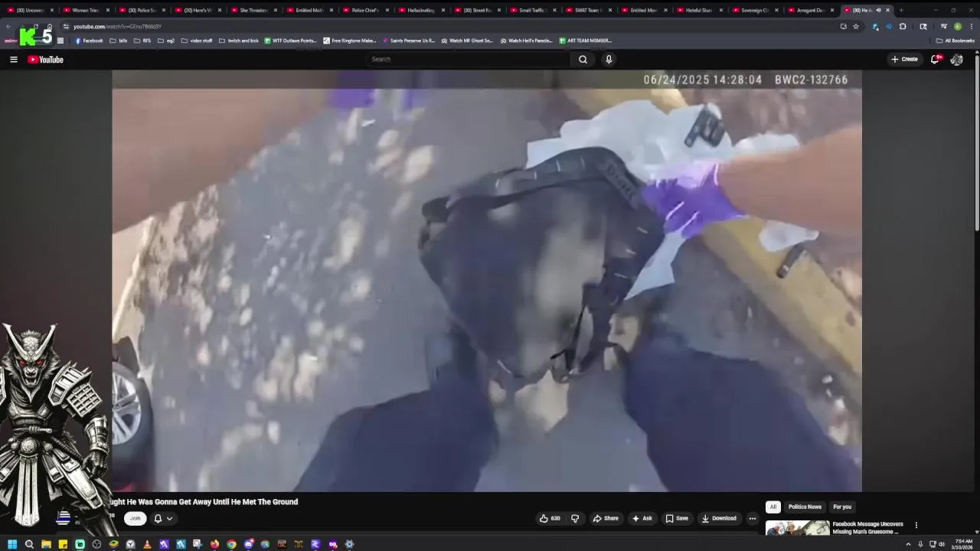This screenshot has height=551, width=980.
Task: Launch File Explorer from the taskbar
Action: [46, 544]
